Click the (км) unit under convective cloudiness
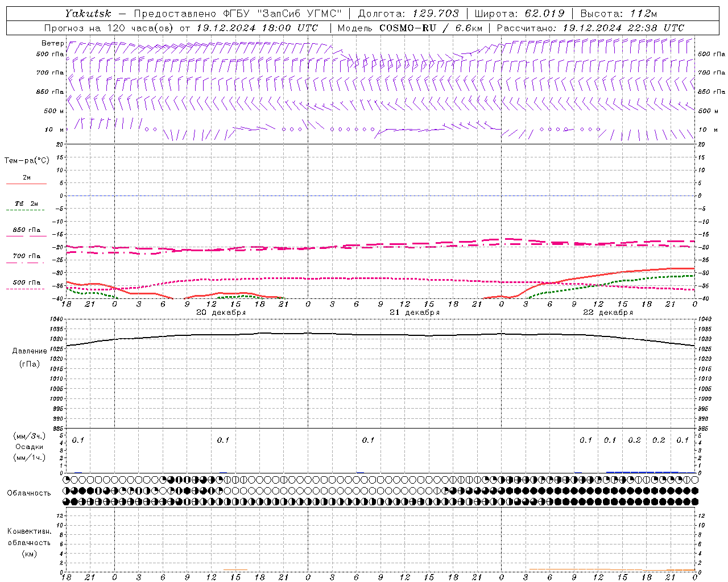Image resolution: width=728 pixels, height=582 pixels. coord(30,554)
